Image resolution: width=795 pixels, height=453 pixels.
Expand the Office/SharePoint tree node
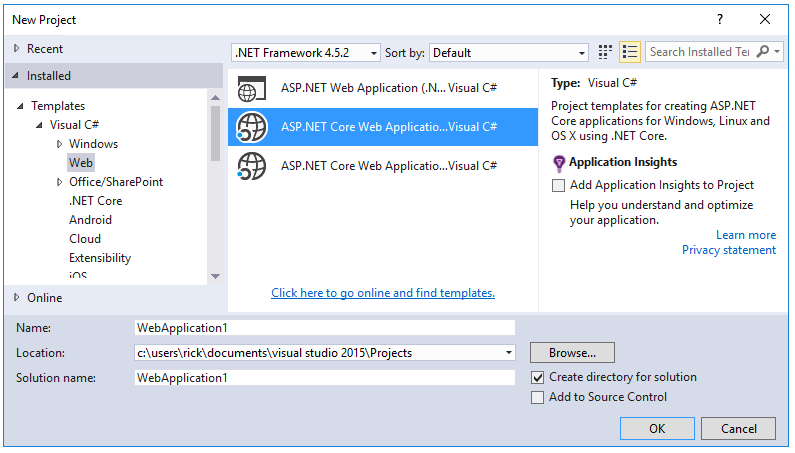click(59, 182)
